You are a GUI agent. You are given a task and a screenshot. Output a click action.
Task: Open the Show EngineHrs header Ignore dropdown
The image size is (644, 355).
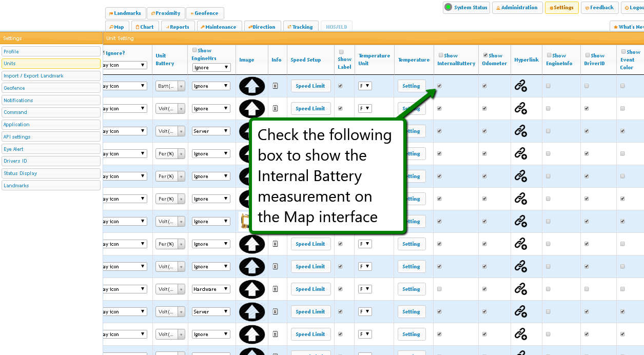pos(211,68)
